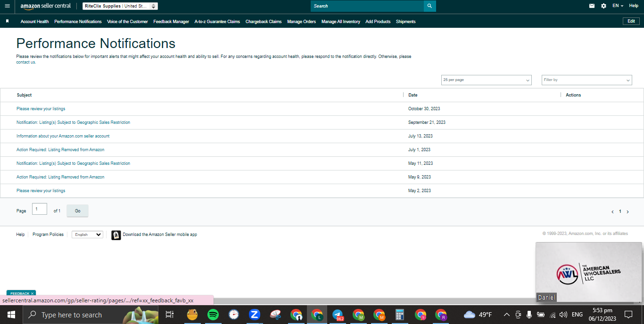Viewport: 644px width, 324px height.
Task: Open Feedback Manager menu item
Action: (x=171, y=22)
